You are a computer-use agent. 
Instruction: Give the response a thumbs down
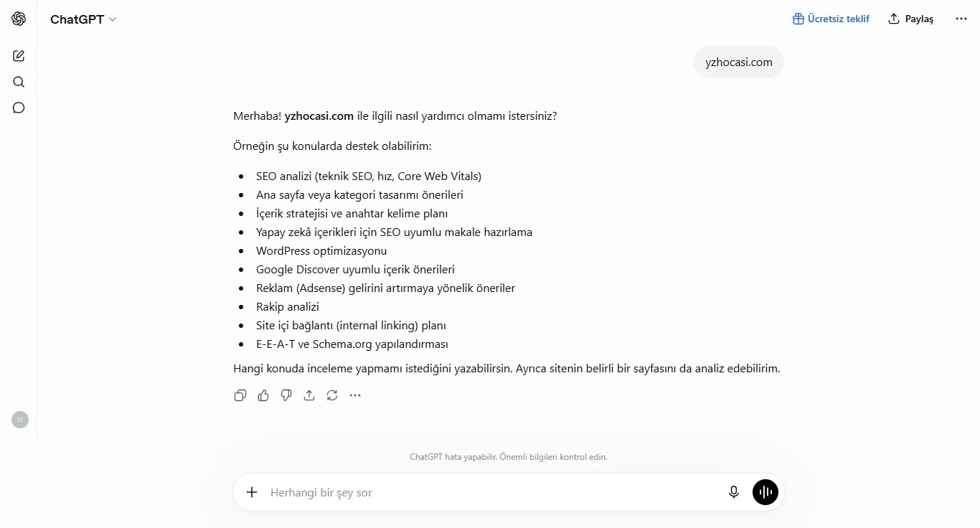click(286, 395)
